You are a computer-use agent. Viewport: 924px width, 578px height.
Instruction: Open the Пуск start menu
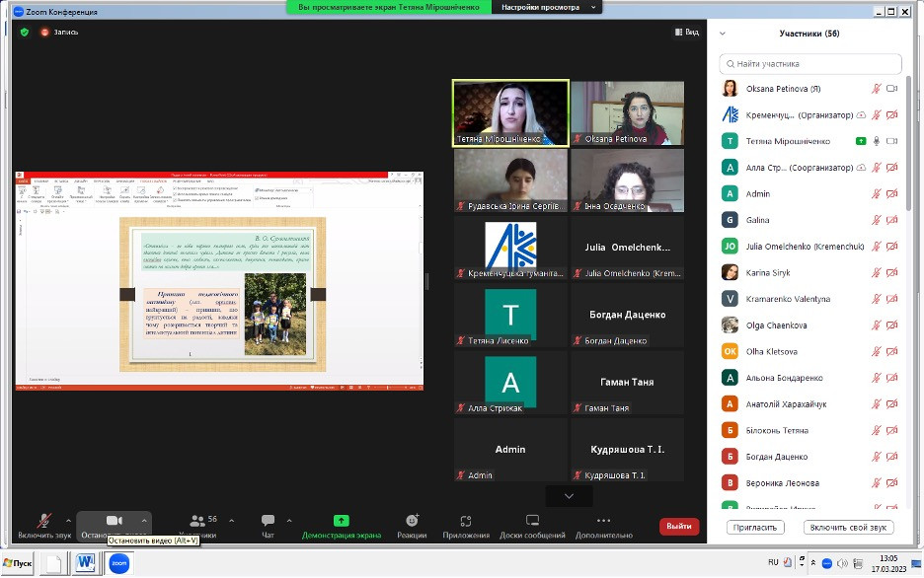click(x=18, y=563)
